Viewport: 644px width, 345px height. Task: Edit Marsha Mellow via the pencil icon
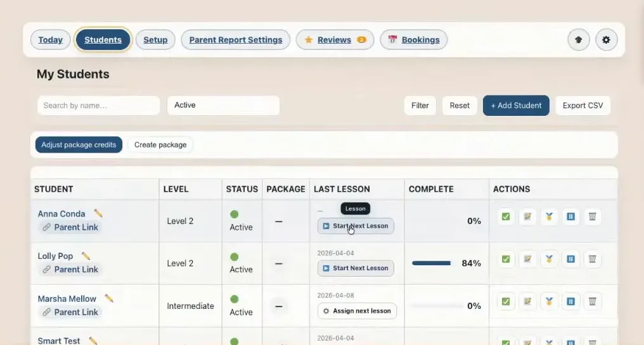pyautogui.click(x=109, y=298)
